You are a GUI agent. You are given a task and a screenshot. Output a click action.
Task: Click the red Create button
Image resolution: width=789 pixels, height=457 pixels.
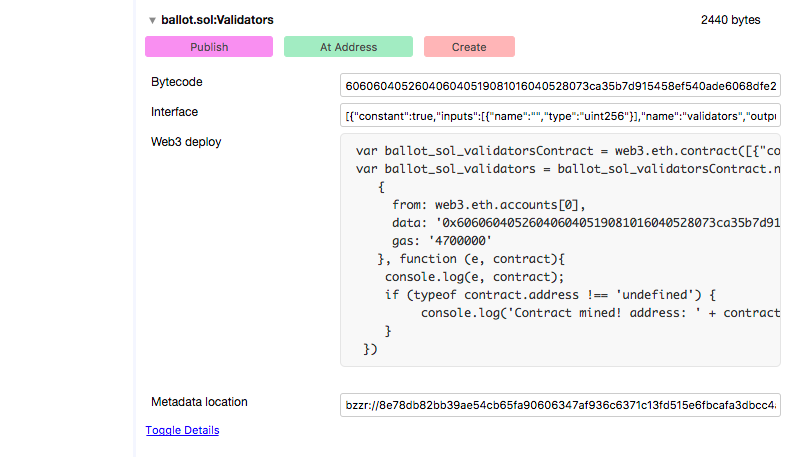(469, 47)
